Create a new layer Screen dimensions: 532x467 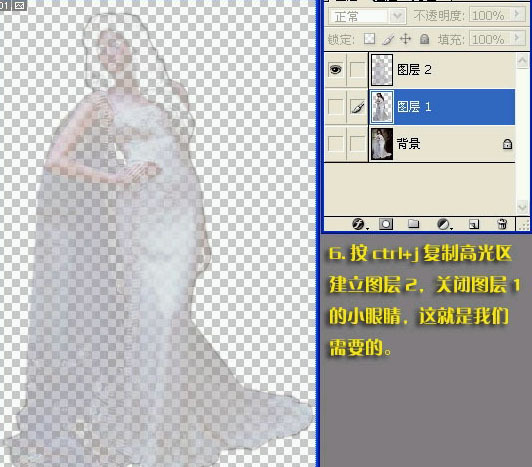point(474,224)
